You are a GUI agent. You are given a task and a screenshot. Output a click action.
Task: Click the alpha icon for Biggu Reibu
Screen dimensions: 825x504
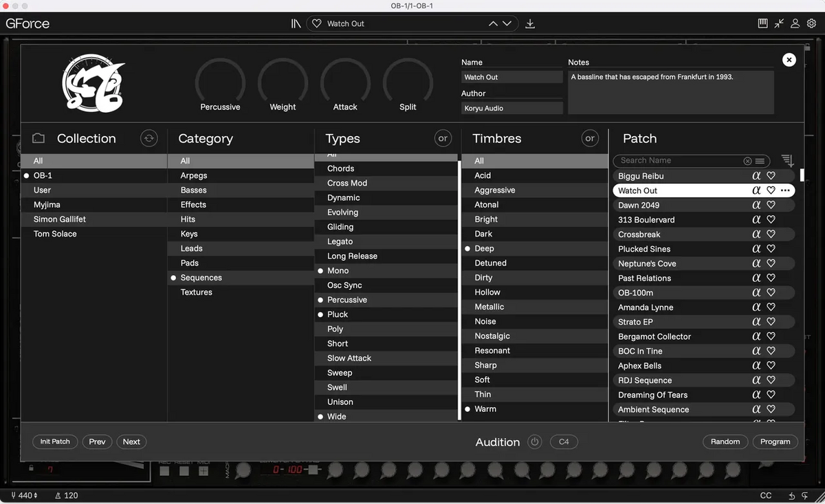(x=756, y=176)
